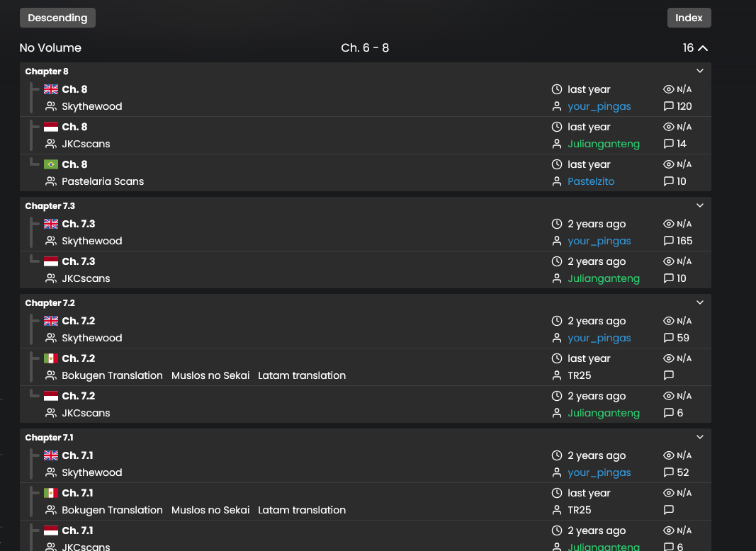756x551 pixels.
Task: Toggle read eye icon on Skythewood Ch. 7.1
Action: [x=668, y=455]
